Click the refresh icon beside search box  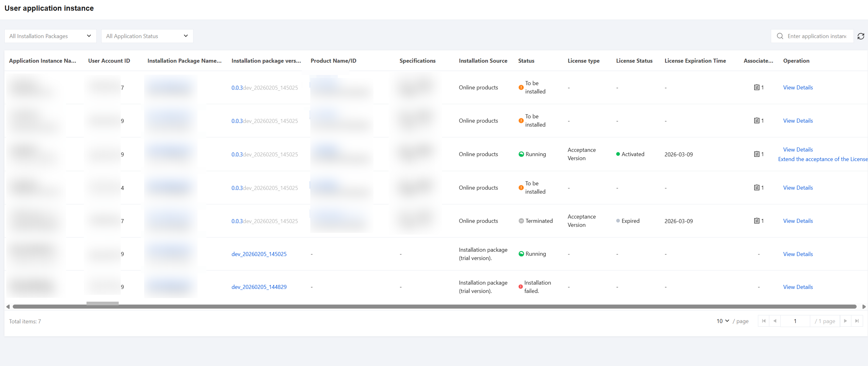point(861,36)
